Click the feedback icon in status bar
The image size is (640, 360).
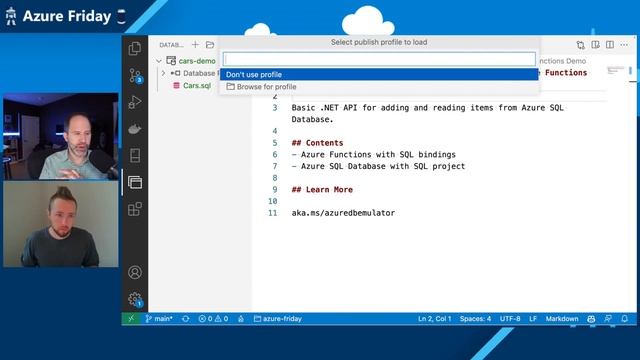click(x=608, y=319)
